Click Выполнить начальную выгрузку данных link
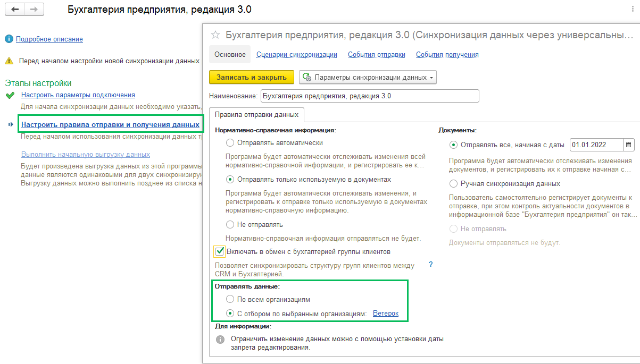Viewport: 640px width, 364px height. 86,155
